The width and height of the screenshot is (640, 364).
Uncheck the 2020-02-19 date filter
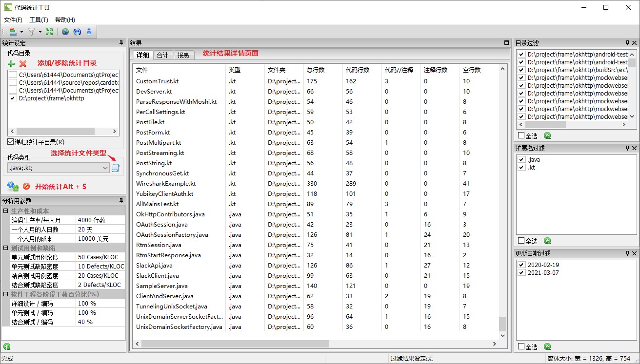click(521, 265)
